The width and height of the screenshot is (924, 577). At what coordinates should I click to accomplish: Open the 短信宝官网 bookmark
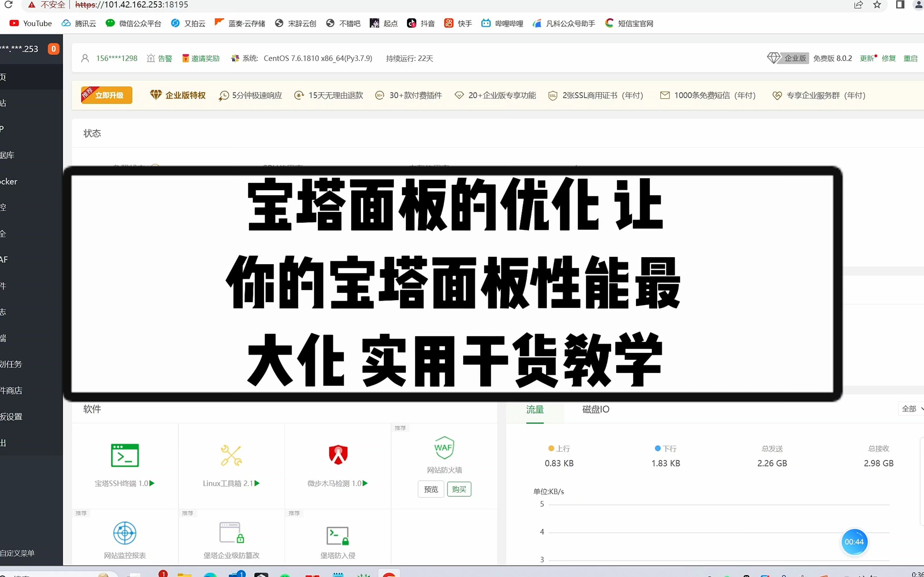point(629,23)
